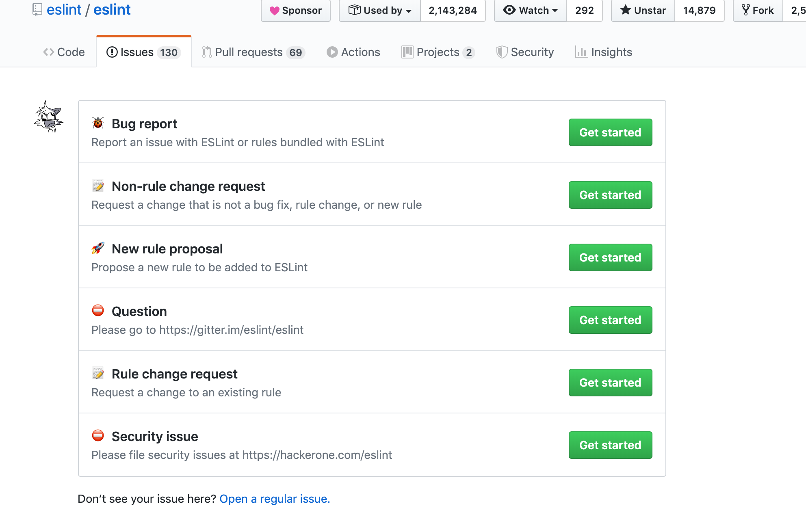Click the memo icon beside Rule change request
The width and height of the screenshot is (806, 532).
[98, 373]
